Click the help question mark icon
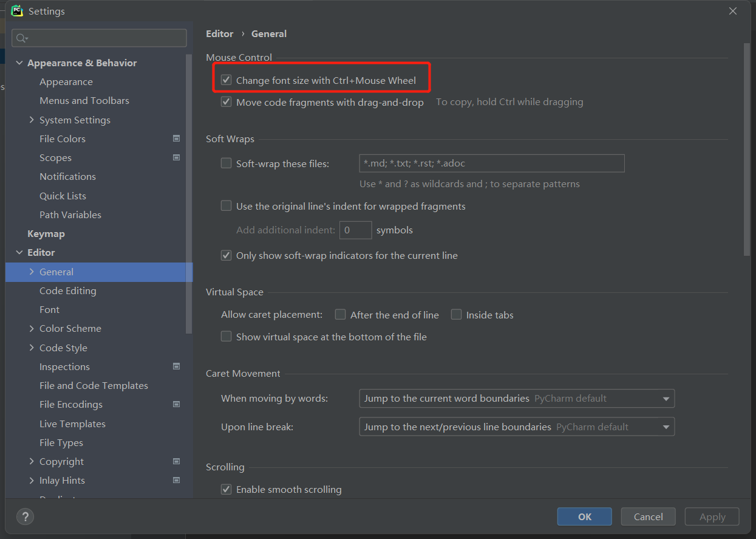The image size is (756, 539). [25, 517]
